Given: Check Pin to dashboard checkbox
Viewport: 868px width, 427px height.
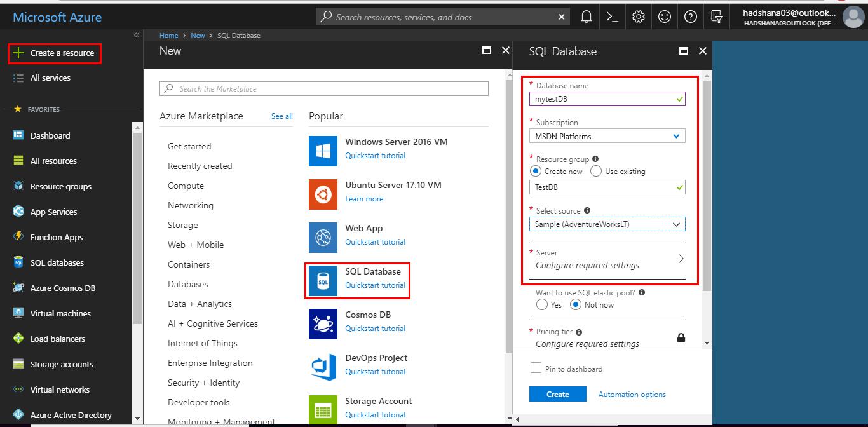Looking at the screenshot, I should click(536, 368).
